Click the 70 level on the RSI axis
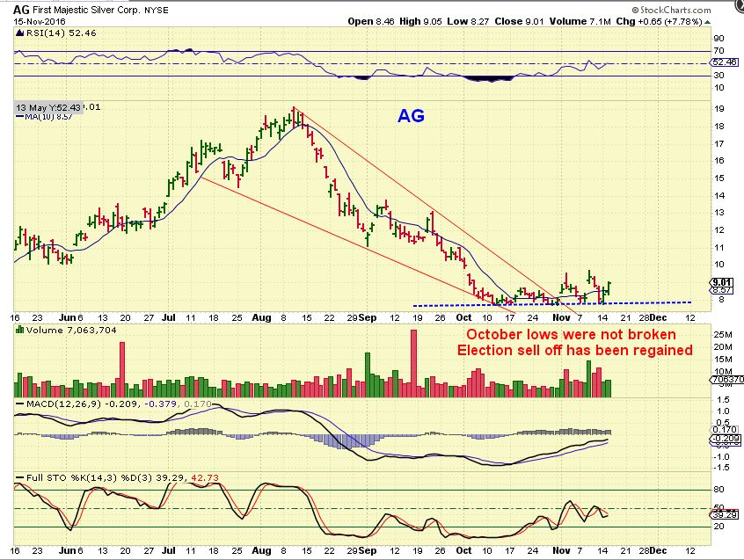 tap(719, 51)
